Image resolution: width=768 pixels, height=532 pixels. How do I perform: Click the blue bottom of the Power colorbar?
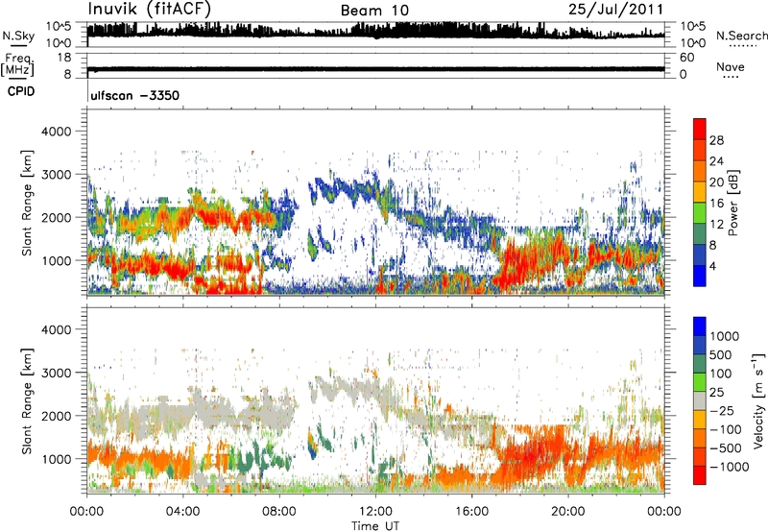700,276
